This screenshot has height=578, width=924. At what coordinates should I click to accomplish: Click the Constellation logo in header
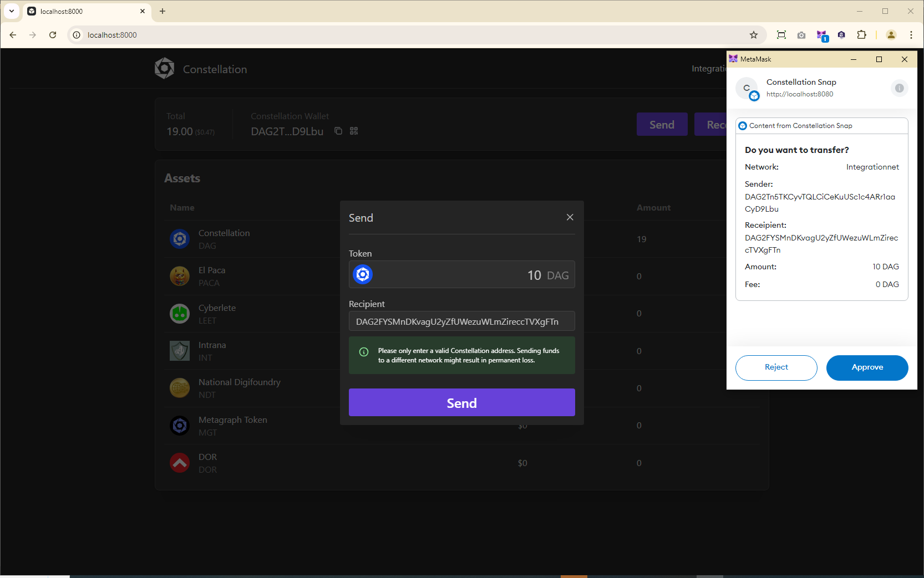point(164,69)
